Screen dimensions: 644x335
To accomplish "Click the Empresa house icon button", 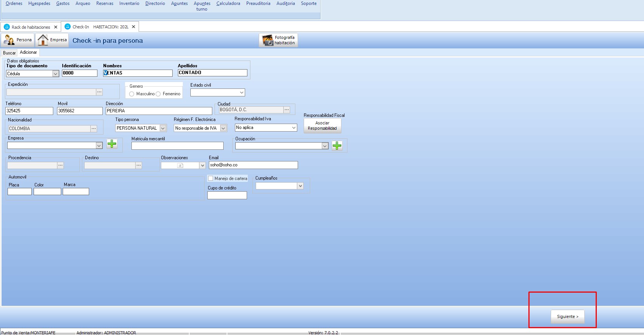I will 52,40.
